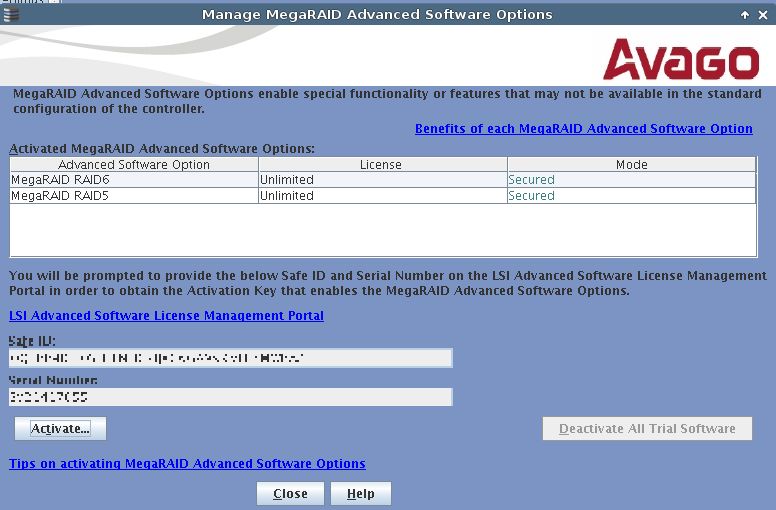Click the Activate... button
Viewport: 776px width, 510px height.
(60, 428)
